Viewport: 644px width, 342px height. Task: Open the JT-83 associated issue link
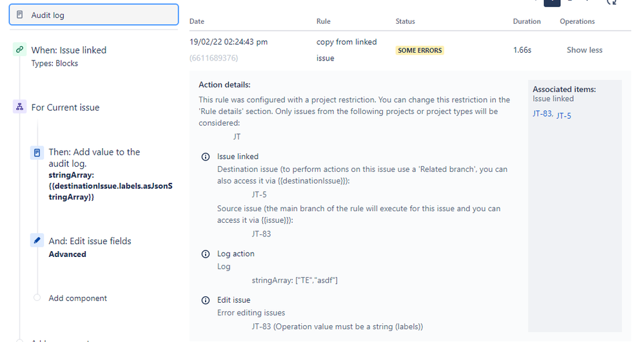(542, 114)
